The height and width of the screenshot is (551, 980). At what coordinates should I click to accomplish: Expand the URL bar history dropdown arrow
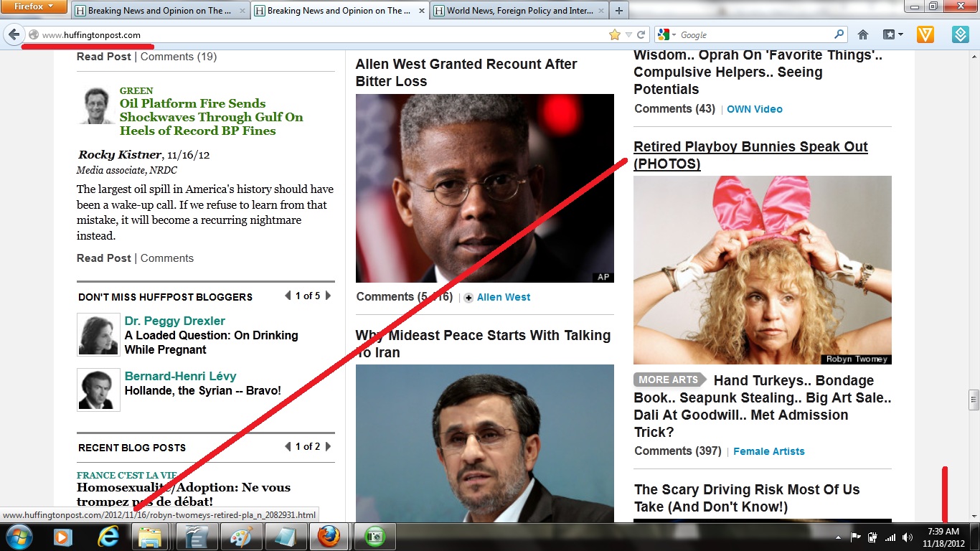point(628,34)
